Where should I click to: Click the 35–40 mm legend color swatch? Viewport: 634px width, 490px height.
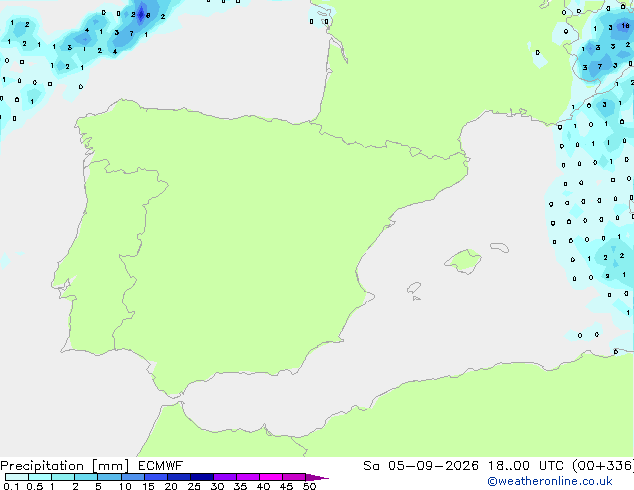click(x=247, y=477)
